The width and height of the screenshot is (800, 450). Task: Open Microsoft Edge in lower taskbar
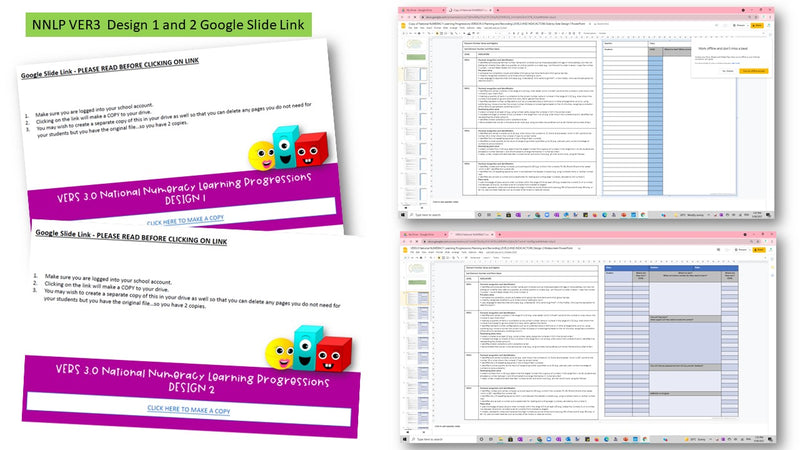pyautogui.click(x=606, y=439)
